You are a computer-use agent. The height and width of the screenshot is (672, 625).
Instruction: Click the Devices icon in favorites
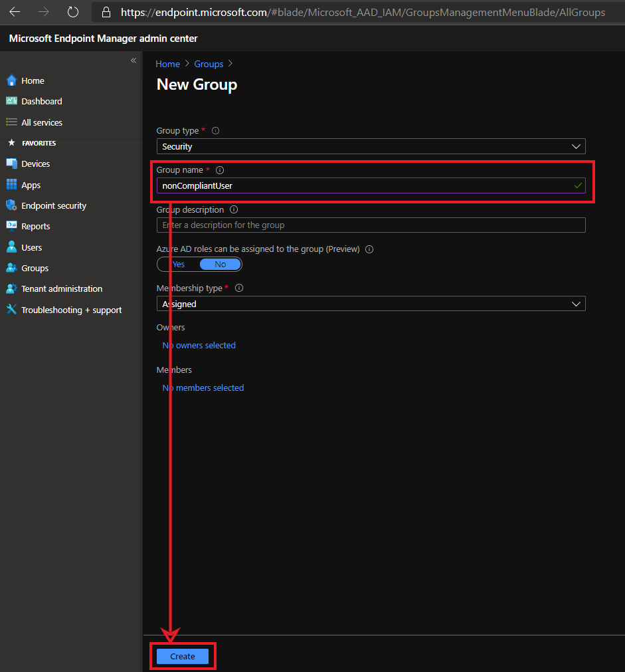coord(11,164)
